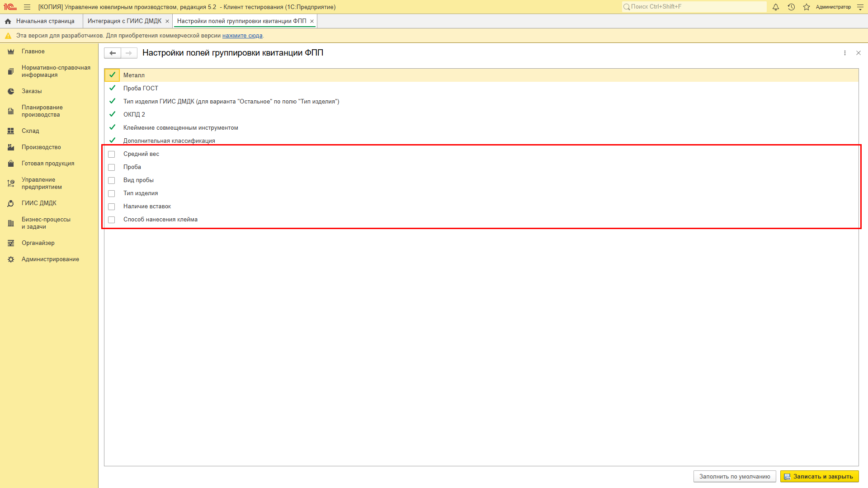Uncheck Тип изделия ГИИС ДМДК field
868x488 pixels.
(112, 101)
